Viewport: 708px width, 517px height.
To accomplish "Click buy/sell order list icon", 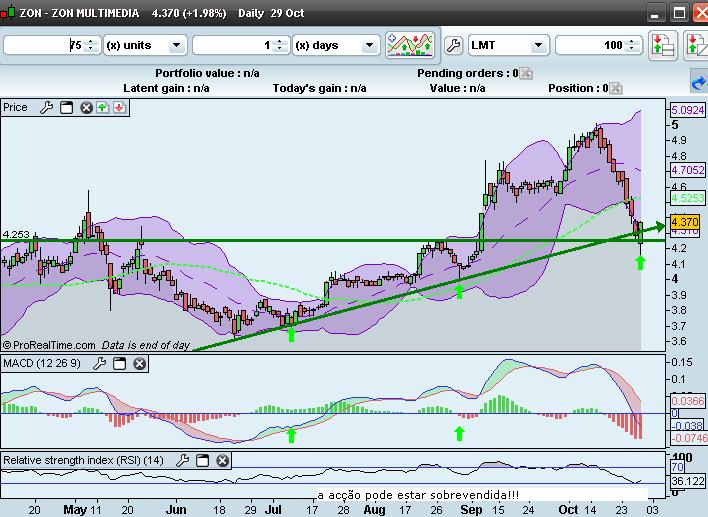I will (x=663, y=45).
